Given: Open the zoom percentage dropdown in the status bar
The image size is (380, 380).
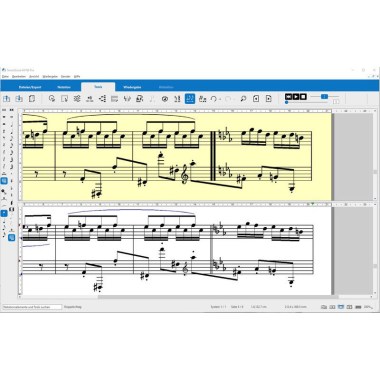Looking at the screenshot, I should point(368,307).
